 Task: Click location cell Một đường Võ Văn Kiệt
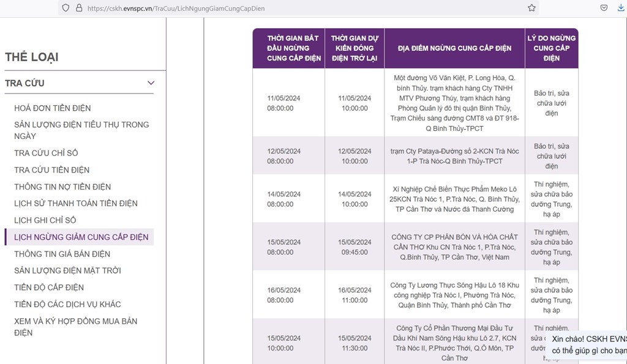tap(455, 103)
